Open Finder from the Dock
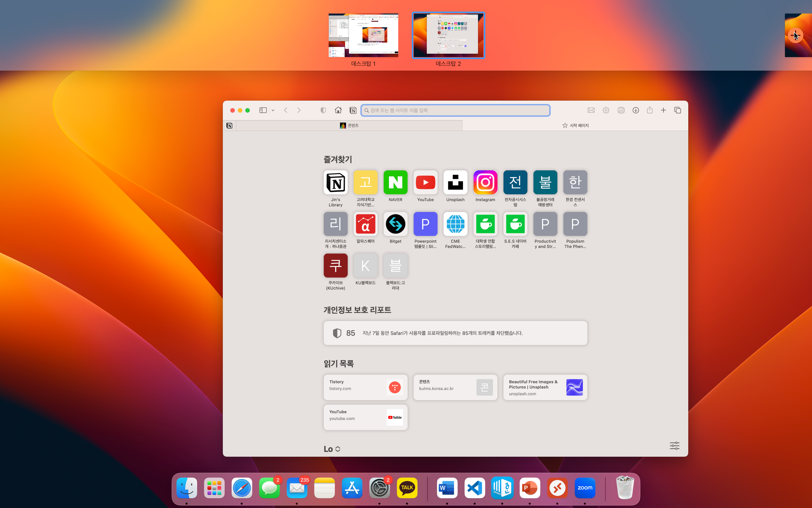The width and height of the screenshot is (812, 508). (187, 488)
